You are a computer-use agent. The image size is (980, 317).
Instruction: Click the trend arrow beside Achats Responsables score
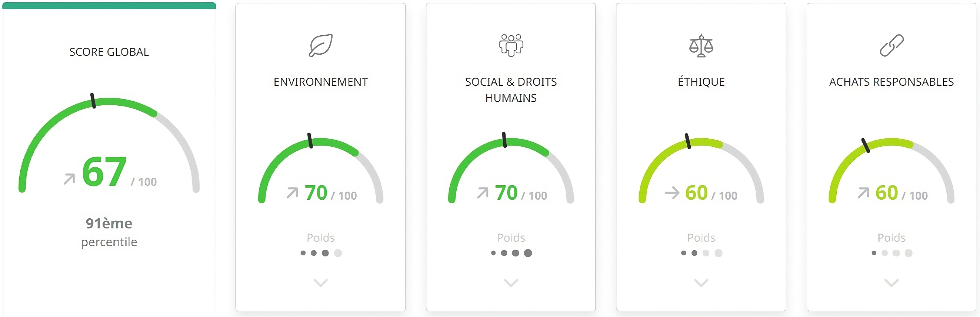(x=863, y=193)
